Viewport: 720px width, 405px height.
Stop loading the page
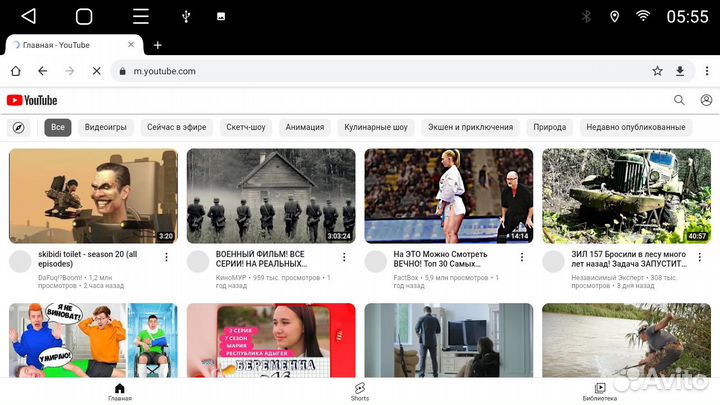(x=96, y=71)
